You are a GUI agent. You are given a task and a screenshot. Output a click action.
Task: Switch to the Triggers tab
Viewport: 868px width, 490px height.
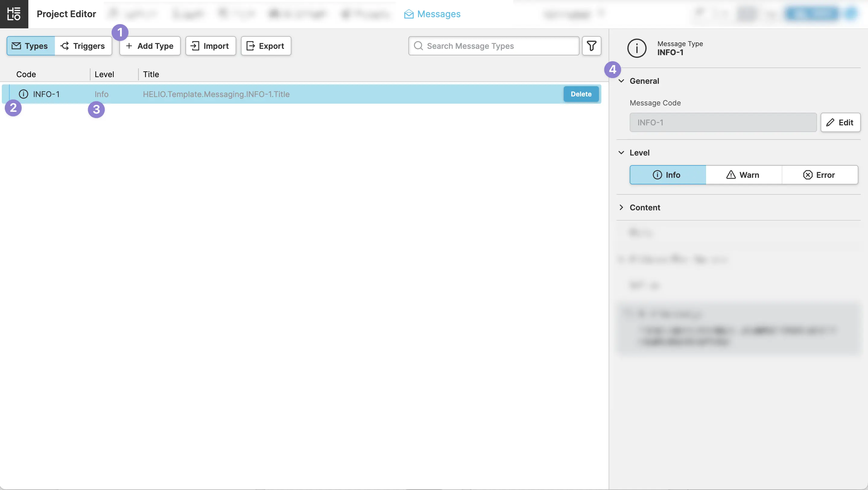pyautogui.click(x=83, y=46)
